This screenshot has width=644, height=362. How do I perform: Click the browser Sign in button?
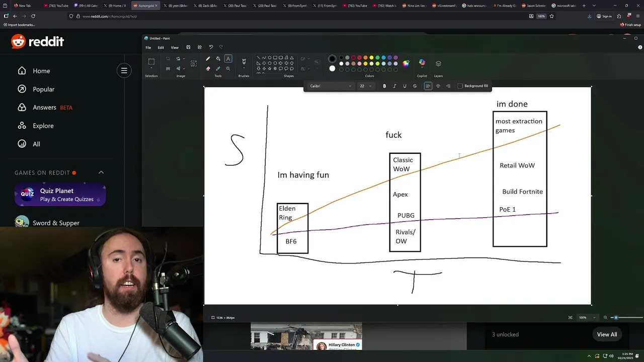coord(604,16)
